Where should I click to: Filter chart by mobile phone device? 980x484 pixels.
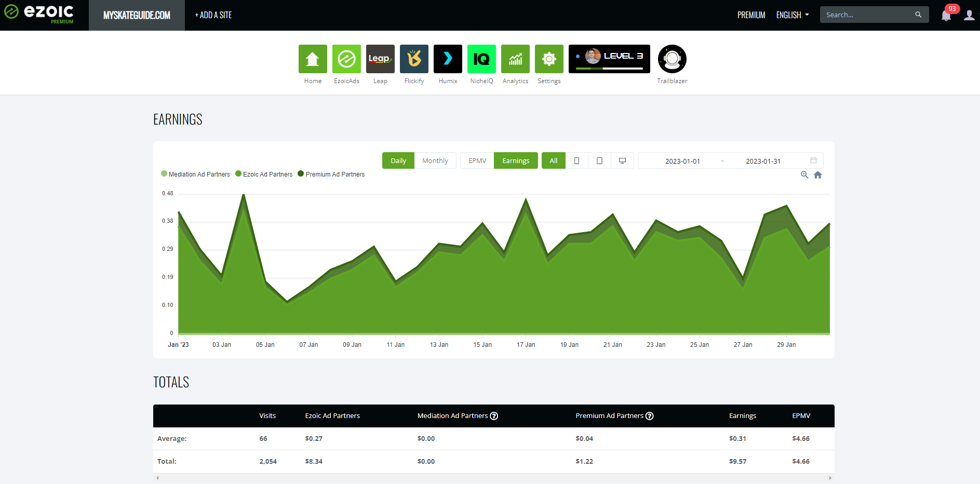click(576, 160)
